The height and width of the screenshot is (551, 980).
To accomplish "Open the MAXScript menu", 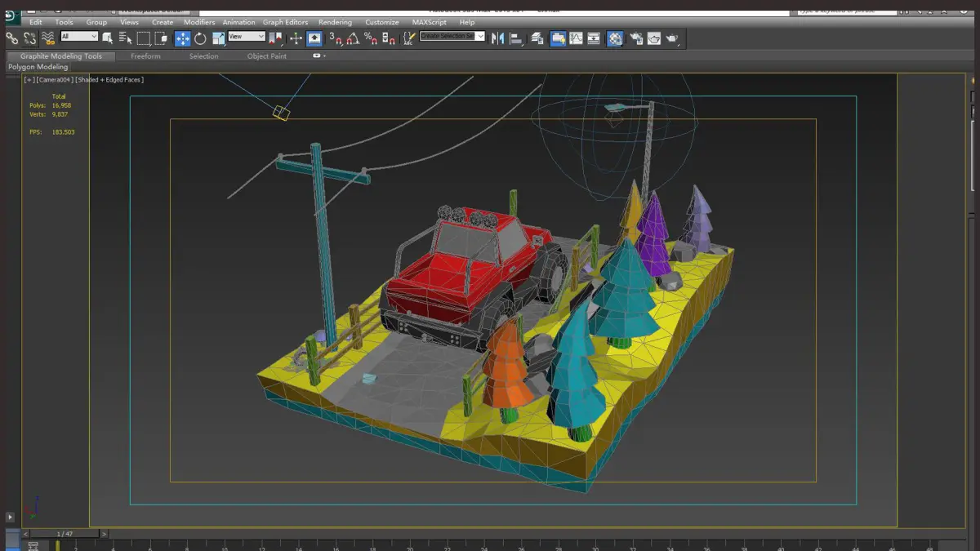I will (429, 22).
